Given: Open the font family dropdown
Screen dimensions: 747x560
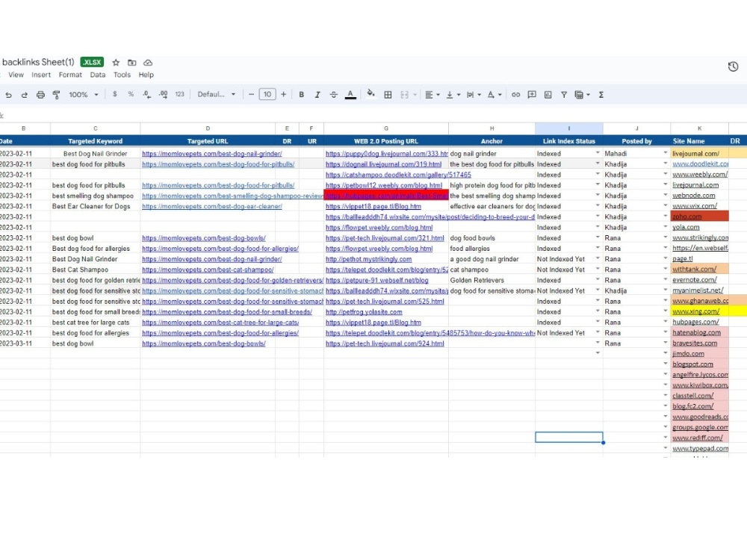Looking at the screenshot, I should click(217, 94).
